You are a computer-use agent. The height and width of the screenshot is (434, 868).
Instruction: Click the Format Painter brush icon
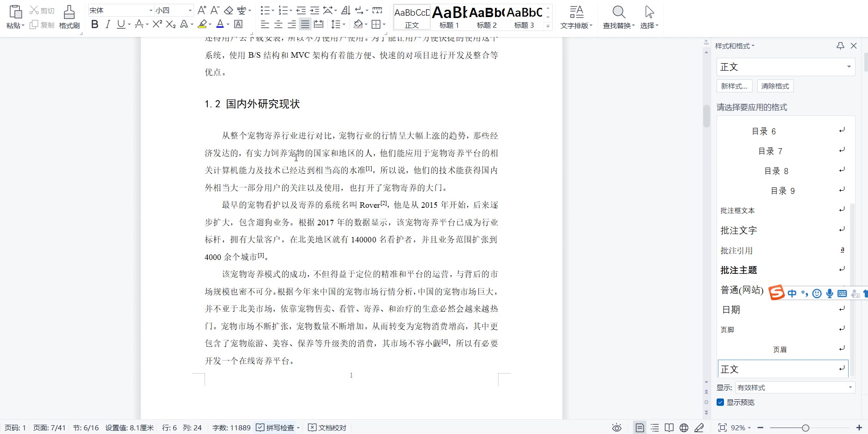(69, 12)
